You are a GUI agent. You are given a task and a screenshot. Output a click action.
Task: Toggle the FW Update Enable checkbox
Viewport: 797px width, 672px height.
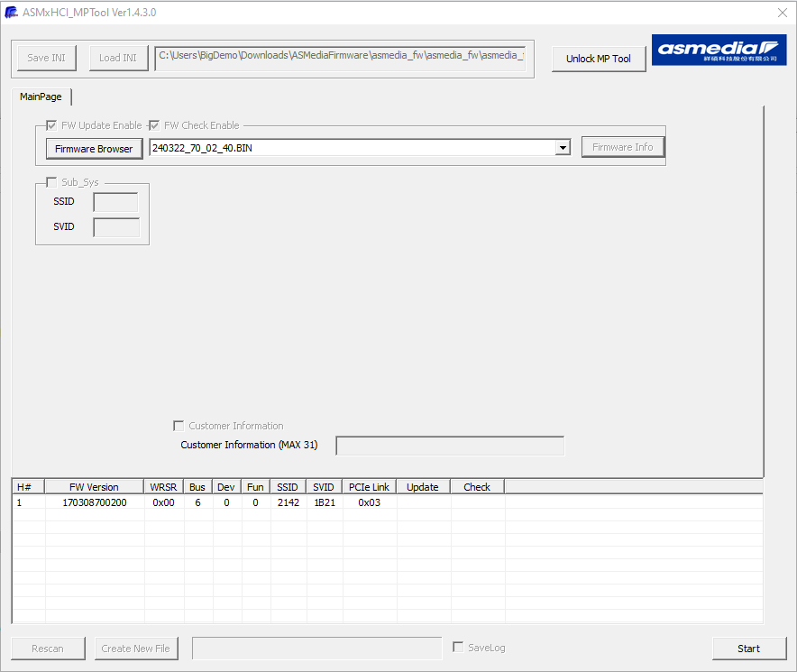point(52,125)
